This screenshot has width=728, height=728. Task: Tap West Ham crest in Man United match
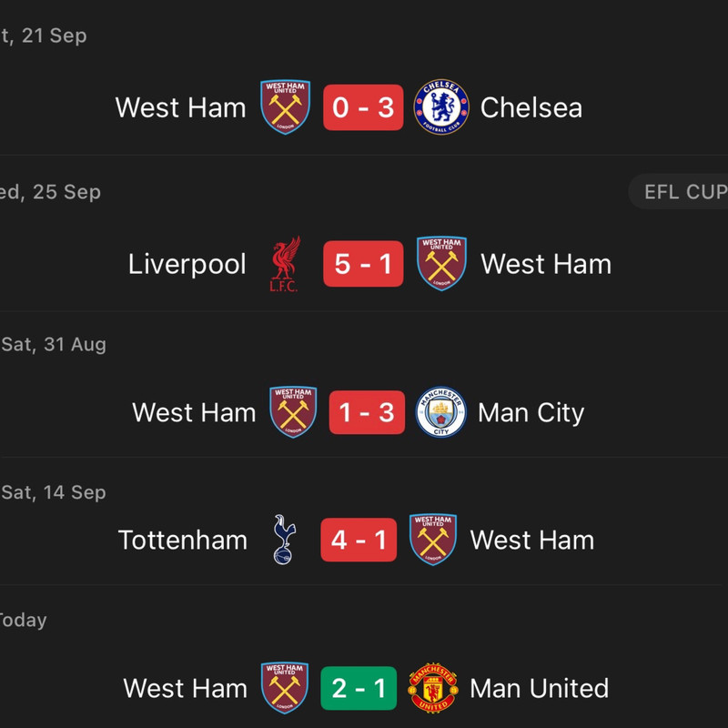tap(285, 688)
